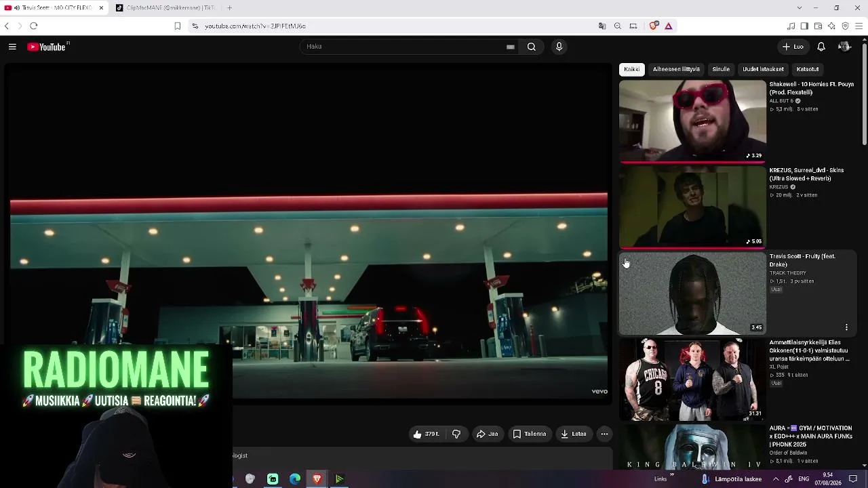Open options for the Fruity video
The width and height of the screenshot is (868, 488).
846,327
